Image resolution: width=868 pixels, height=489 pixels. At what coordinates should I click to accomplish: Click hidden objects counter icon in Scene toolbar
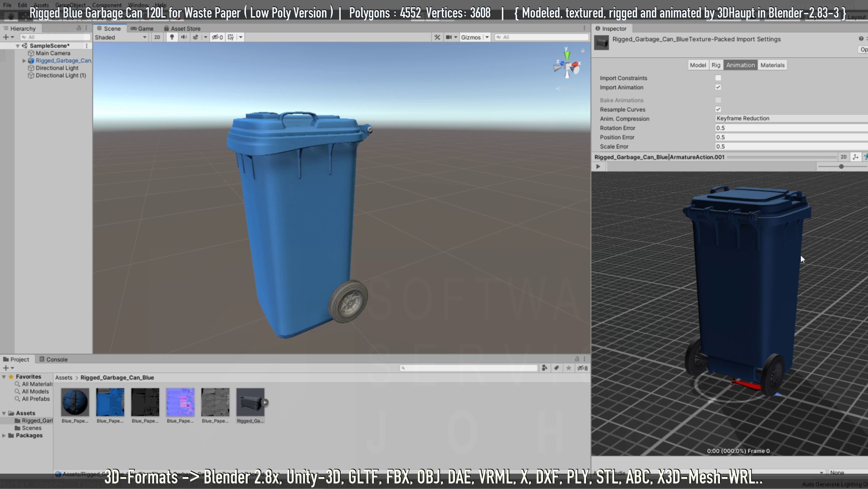coord(217,37)
